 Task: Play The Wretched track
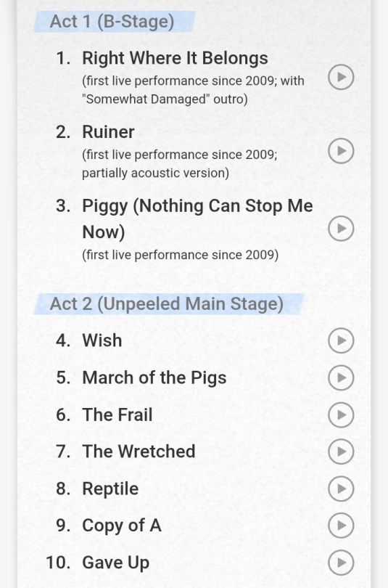[341, 452]
